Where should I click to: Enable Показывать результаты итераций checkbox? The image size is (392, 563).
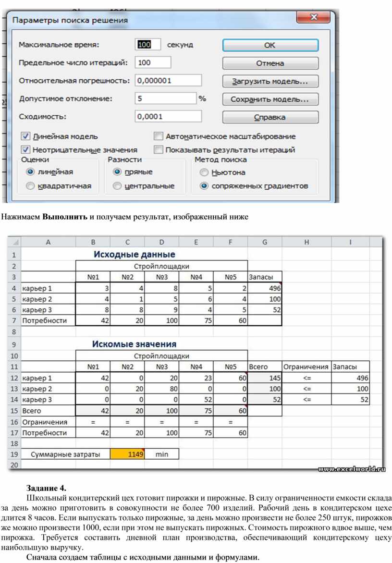pos(159,149)
